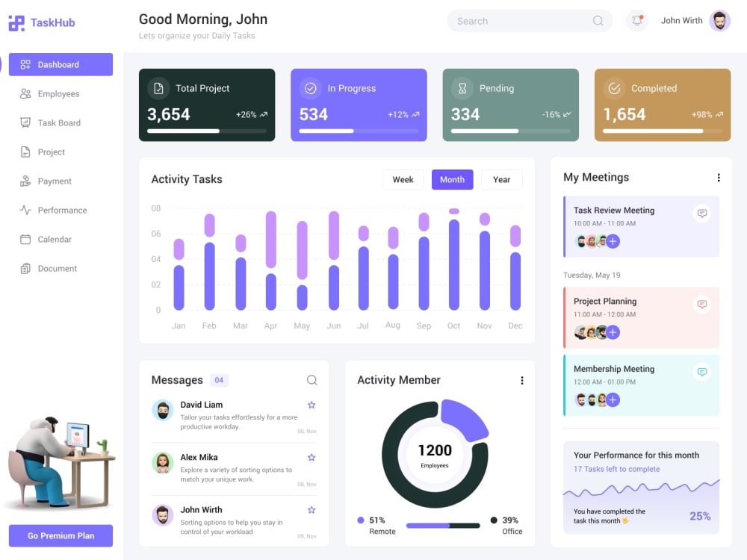Open chat for Membership Meeting
747x560 pixels.
tap(701, 372)
